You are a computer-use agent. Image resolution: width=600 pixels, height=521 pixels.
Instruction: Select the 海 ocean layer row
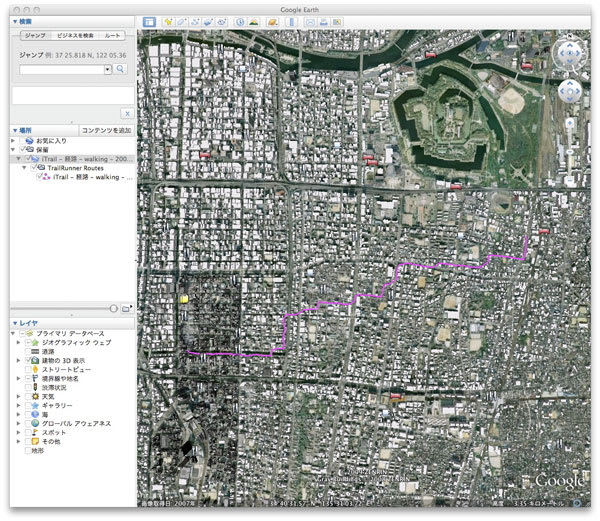[73, 415]
